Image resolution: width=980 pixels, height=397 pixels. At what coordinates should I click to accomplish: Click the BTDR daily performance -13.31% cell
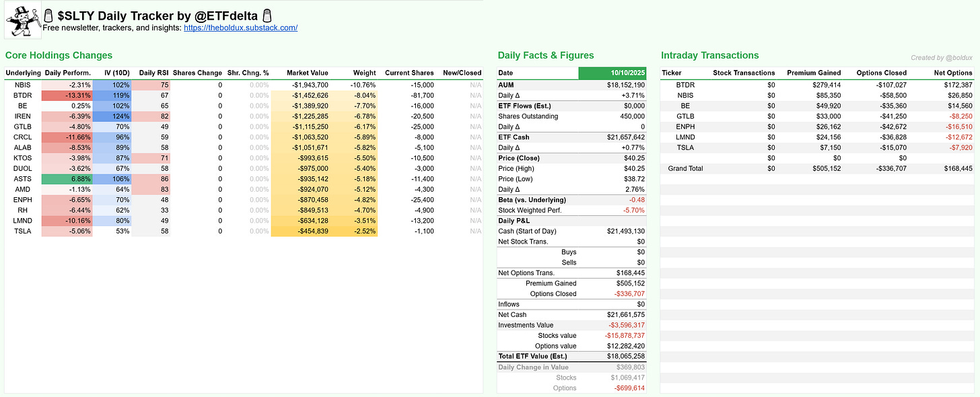[x=67, y=96]
